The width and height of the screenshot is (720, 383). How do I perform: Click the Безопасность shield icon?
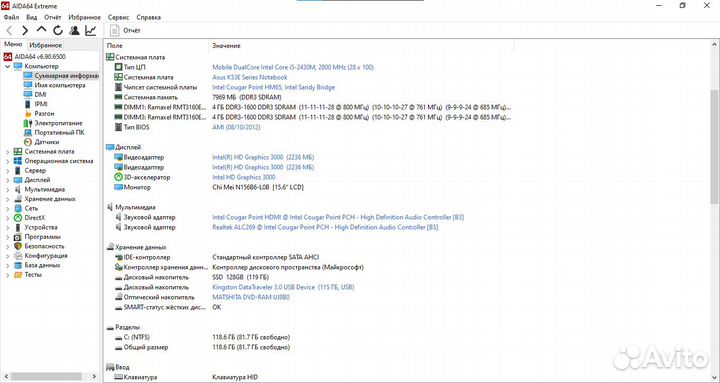coord(17,246)
